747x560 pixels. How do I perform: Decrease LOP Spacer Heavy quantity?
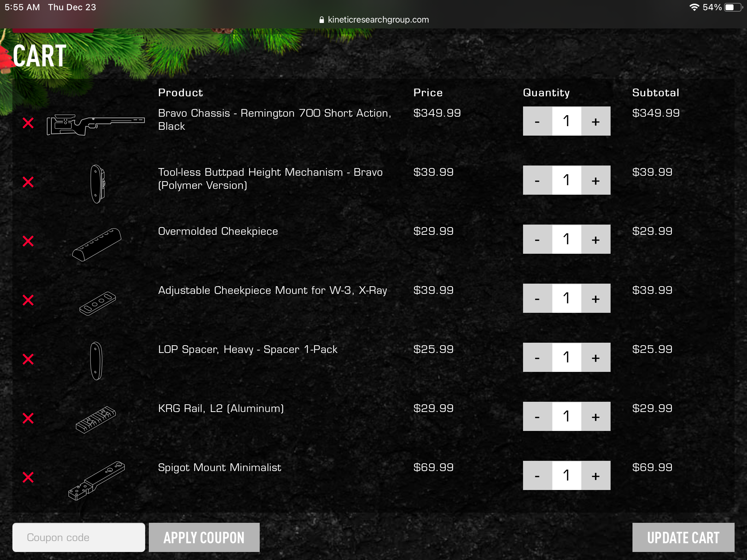click(537, 357)
